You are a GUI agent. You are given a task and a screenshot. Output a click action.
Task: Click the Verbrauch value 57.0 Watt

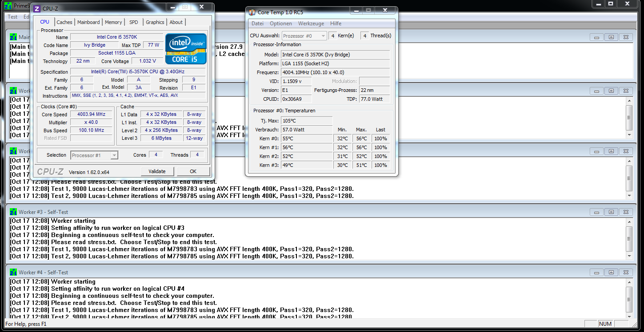pyautogui.click(x=307, y=130)
